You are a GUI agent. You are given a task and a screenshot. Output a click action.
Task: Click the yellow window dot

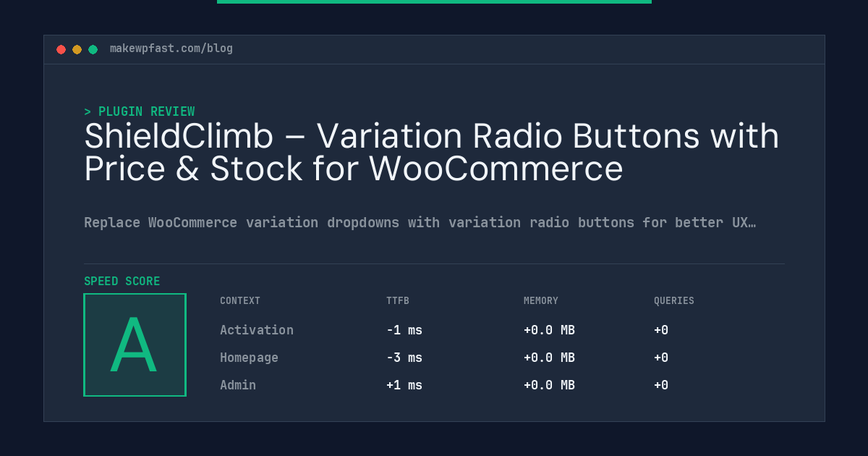click(x=77, y=49)
